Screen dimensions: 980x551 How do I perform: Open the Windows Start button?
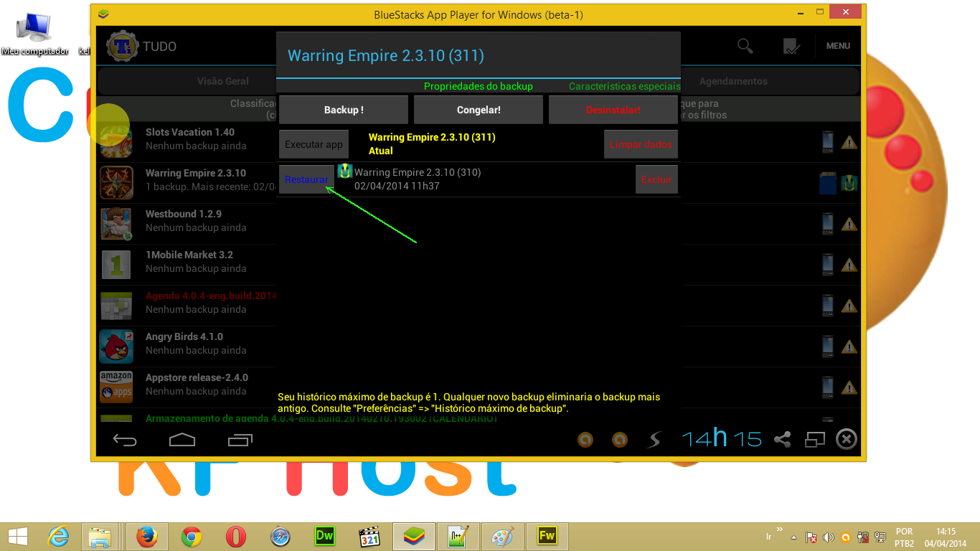[17, 536]
